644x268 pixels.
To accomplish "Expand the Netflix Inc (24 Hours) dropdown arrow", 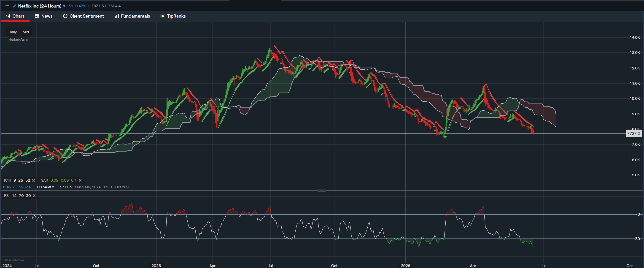I will click(x=64, y=6).
